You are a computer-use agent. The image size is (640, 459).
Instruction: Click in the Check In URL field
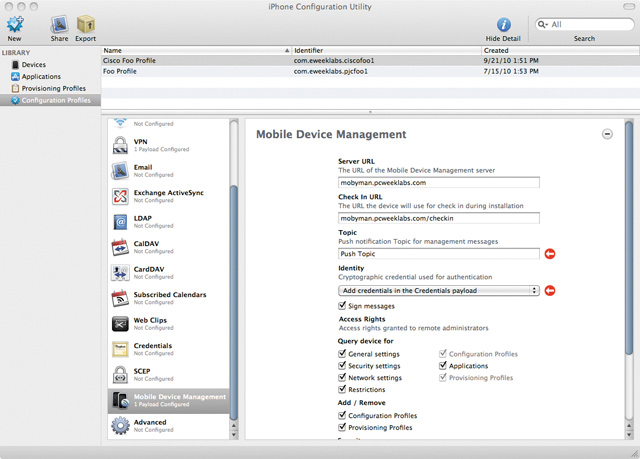(x=439, y=218)
